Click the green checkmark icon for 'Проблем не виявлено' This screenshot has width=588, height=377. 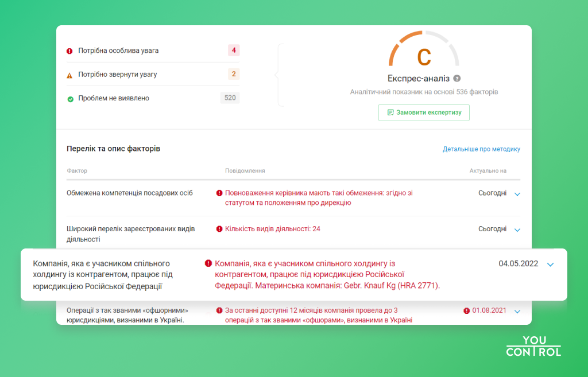[70, 99]
